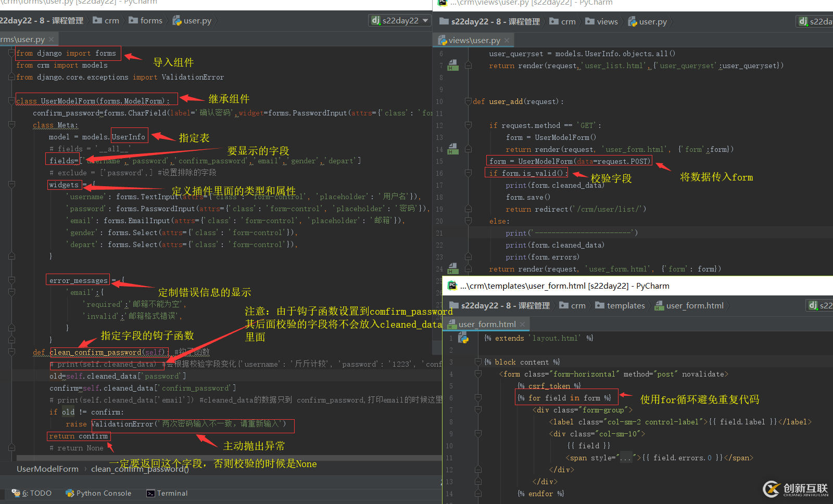Image resolution: width=833 pixels, height=504 pixels.
Task: Click the PyCharm icon in user_form.html title bar
Action: tap(452, 286)
